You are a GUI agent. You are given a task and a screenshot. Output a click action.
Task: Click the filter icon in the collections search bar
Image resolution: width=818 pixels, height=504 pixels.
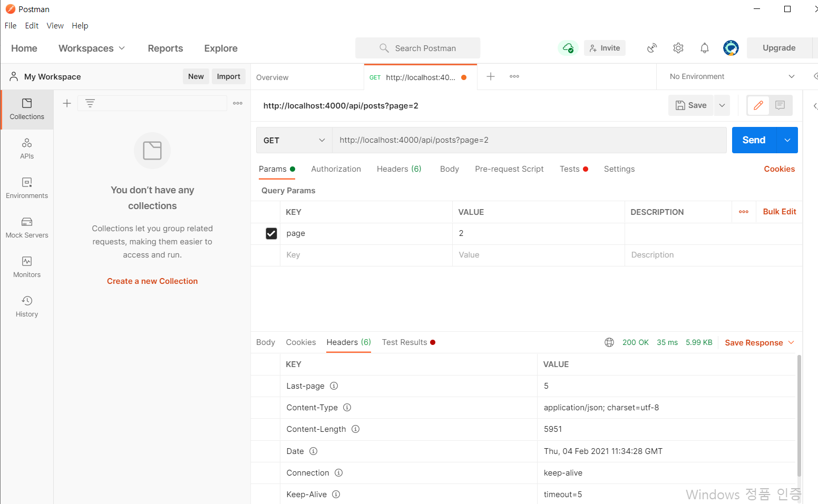pos(90,103)
